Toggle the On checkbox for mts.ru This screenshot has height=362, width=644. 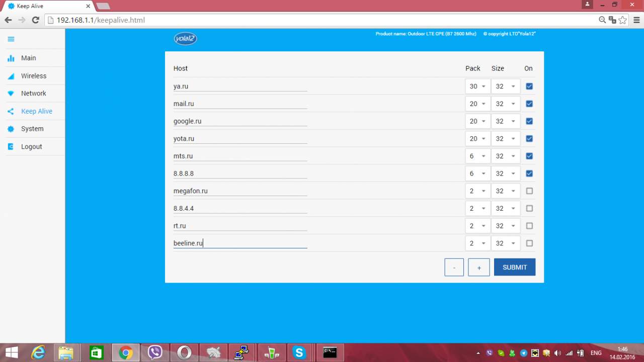pyautogui.click(x=529, y=156)
